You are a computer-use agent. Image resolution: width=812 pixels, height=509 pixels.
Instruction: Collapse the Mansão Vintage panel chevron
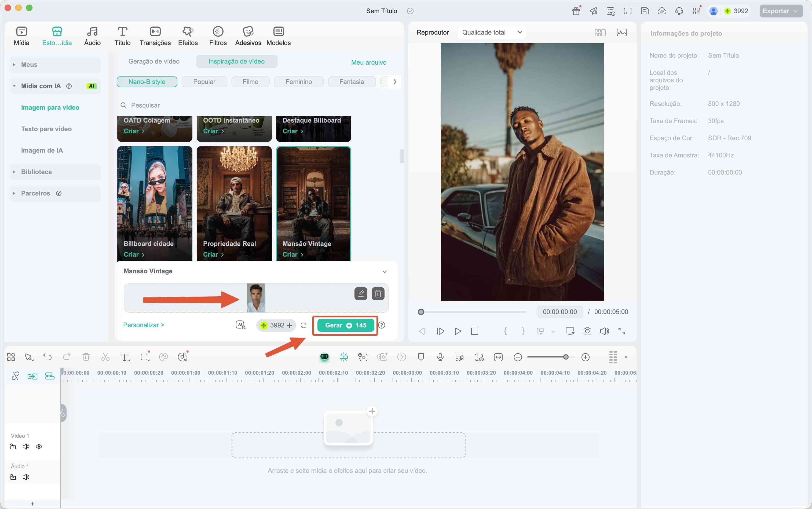385,272
